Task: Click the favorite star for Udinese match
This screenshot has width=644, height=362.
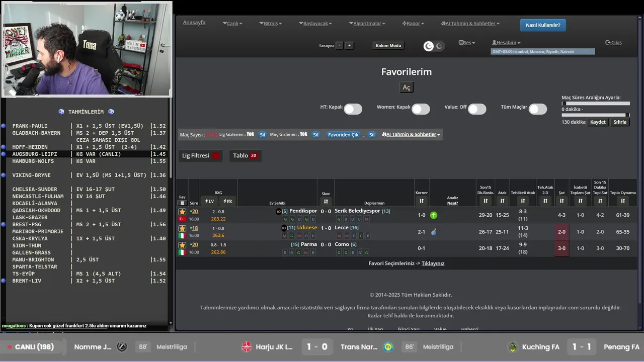Action: click(182, 228)
